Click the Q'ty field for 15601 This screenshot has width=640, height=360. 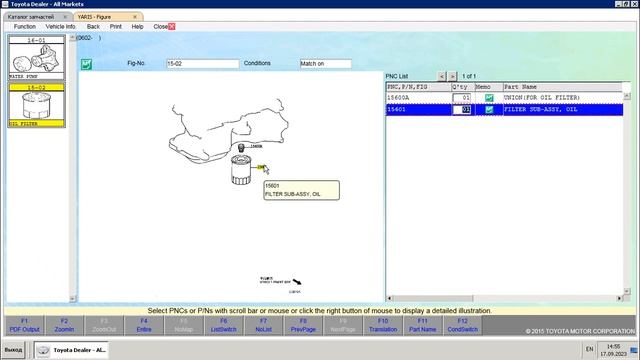(x=462, y=109)
